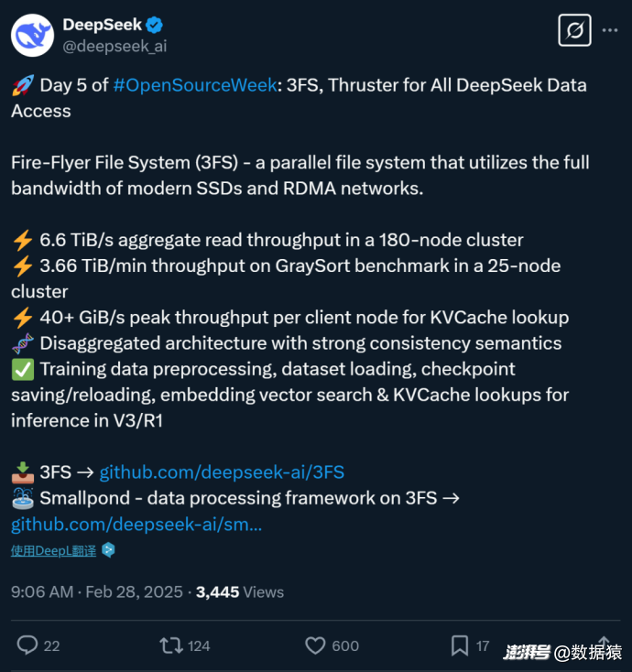Click the 使用DeepL翻译 translate link
The width and height of the screenshot is (632, 672).
[x=54, y=550]
